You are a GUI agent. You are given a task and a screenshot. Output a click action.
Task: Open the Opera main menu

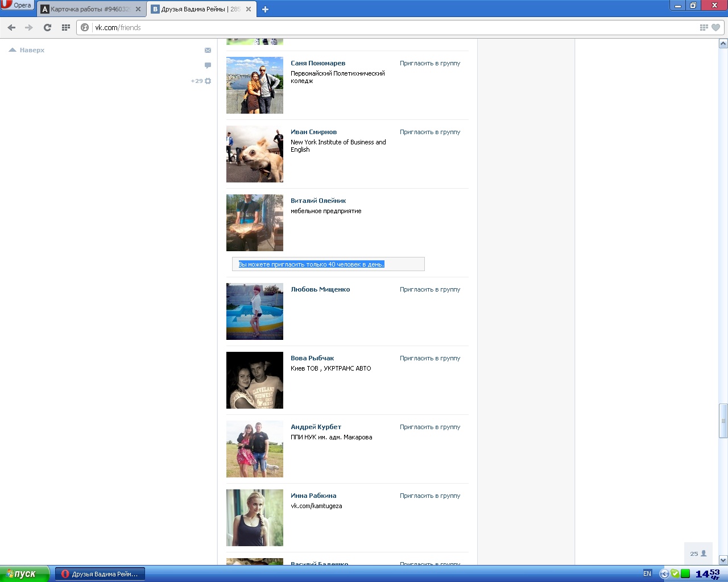click(x=18, y=5)
